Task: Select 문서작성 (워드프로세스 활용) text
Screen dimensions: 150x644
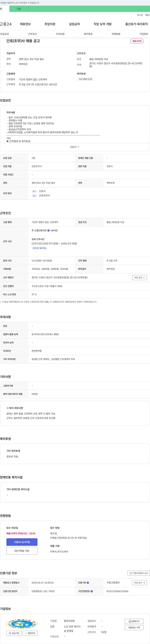Action: pos(45,335)
